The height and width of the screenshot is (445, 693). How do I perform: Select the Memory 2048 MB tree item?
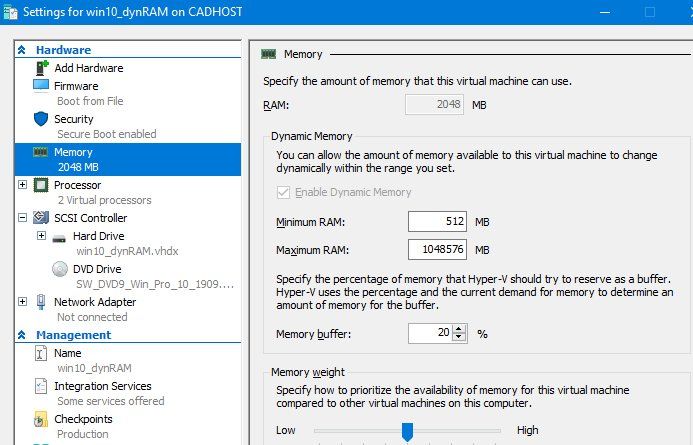click(x=128, y=159)
